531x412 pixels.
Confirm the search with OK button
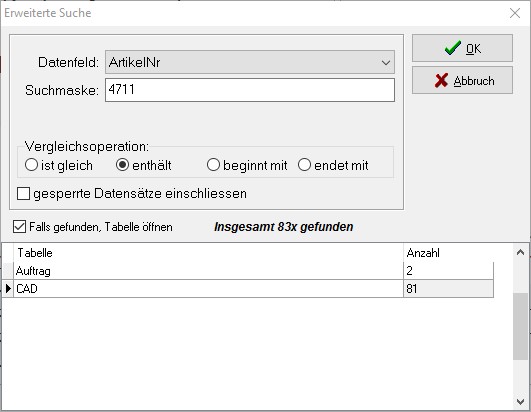(x=462, y=48)
